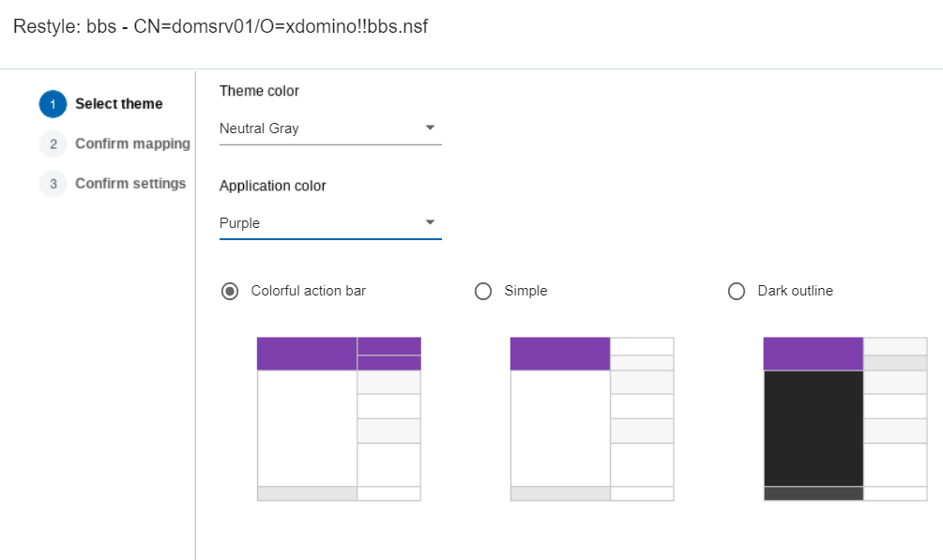Click the Colorful action bar preview thumbnail

click(x=339, y=418)
